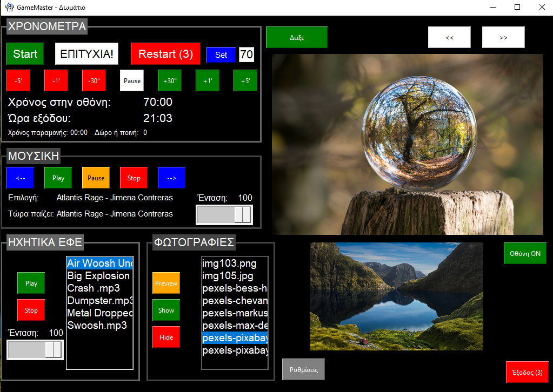Play music with the green Play button
The image size is (553, 392).
coord(58,178)
